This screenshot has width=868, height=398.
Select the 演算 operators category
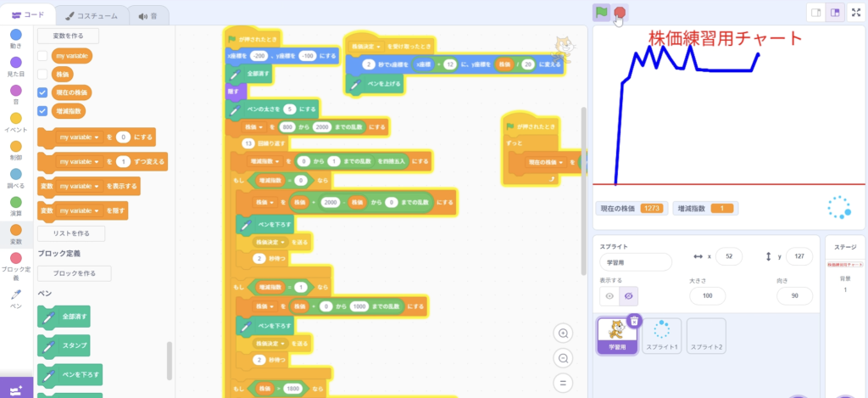point(16,205)
